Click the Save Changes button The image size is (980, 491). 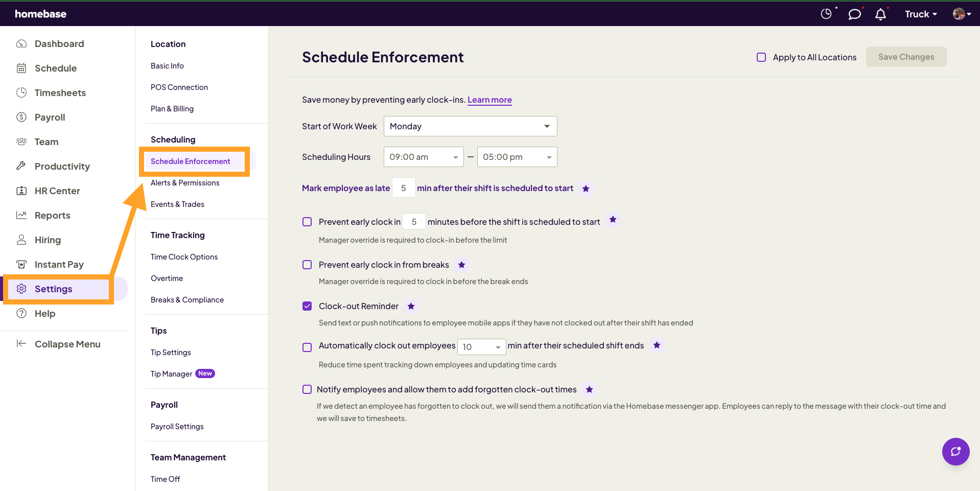[x=906, y=57]
